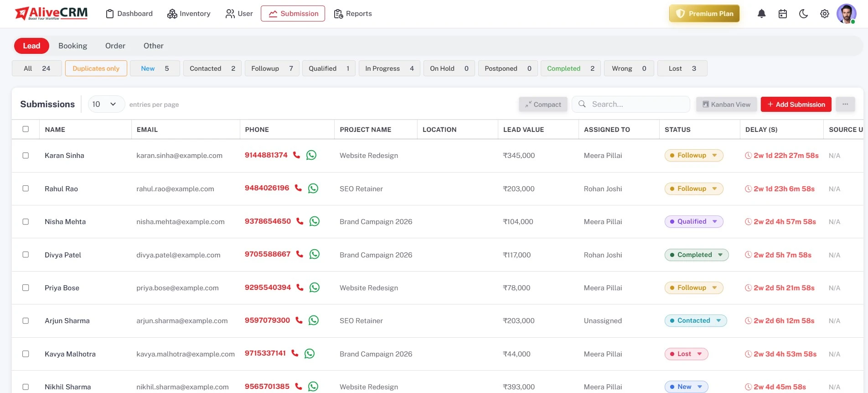Call Karan Sinha via phone icon
868x393 pixels.
pyautogui.click(x=296, y=155)
